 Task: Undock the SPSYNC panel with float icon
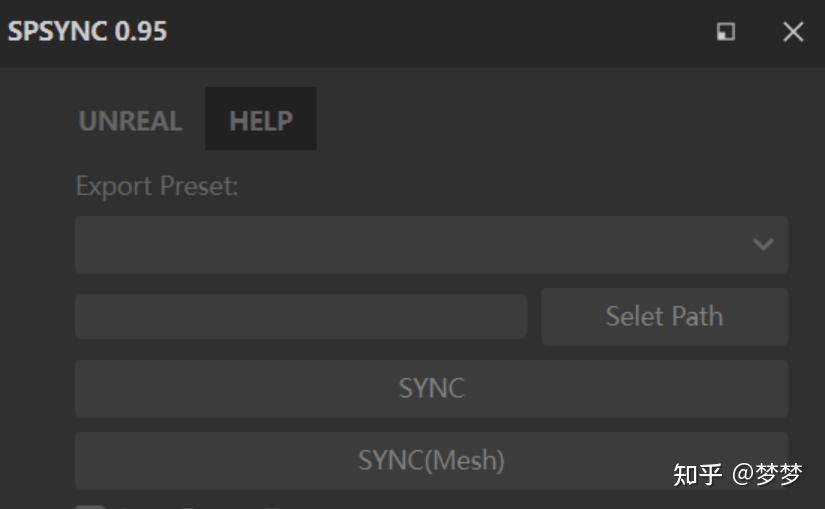click(726, 32)
